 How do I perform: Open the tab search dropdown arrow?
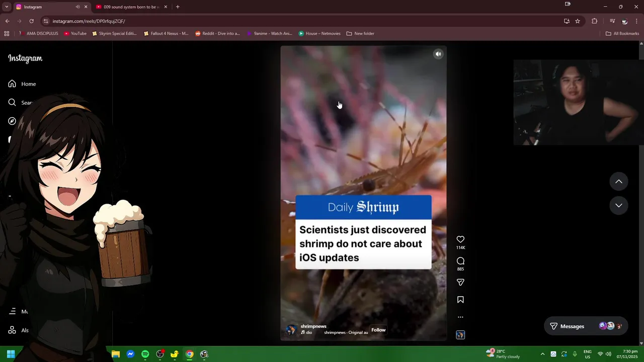[x=7, y=7]
